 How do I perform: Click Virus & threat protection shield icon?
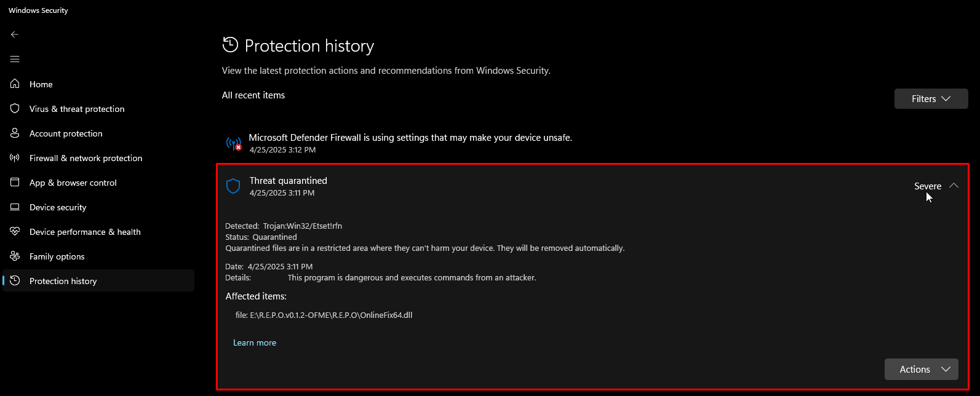[x=15, y=109]
